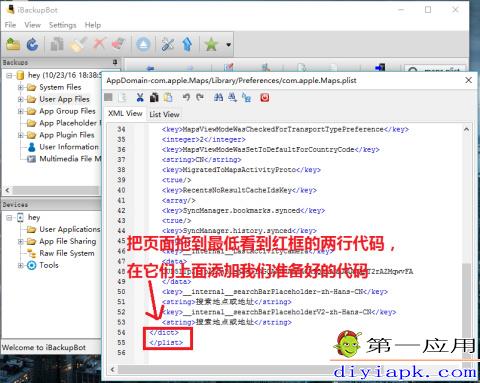Expand the App Plugin Files folder

click(x=21, y=135)
